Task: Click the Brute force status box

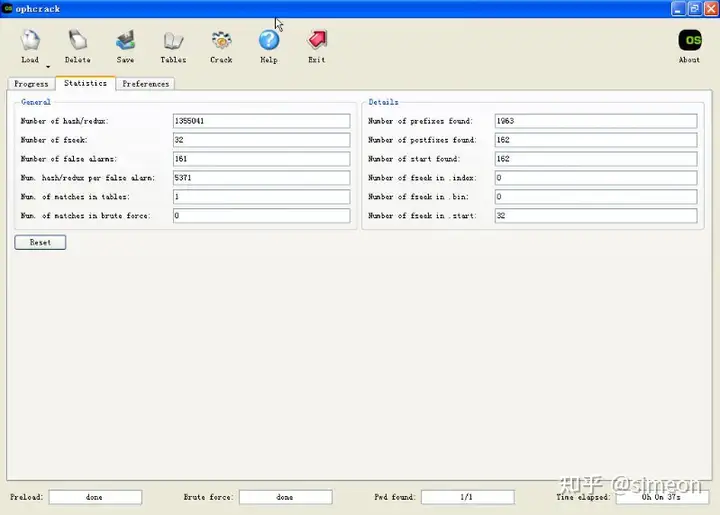Action: pos(286,497)
